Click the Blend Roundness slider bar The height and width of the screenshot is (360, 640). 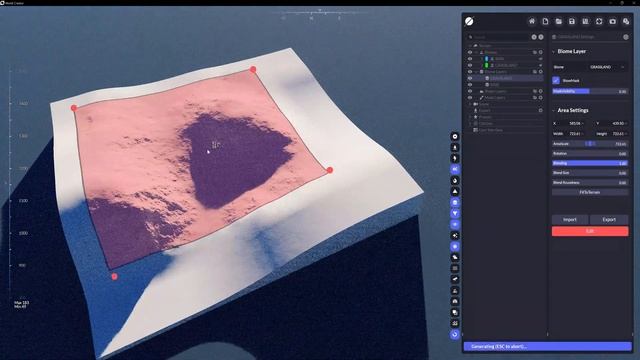click(590, 182)
